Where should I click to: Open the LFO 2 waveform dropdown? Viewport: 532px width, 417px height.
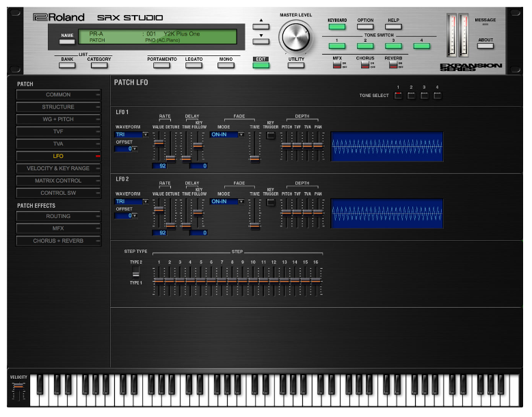(x=132, y=201)
